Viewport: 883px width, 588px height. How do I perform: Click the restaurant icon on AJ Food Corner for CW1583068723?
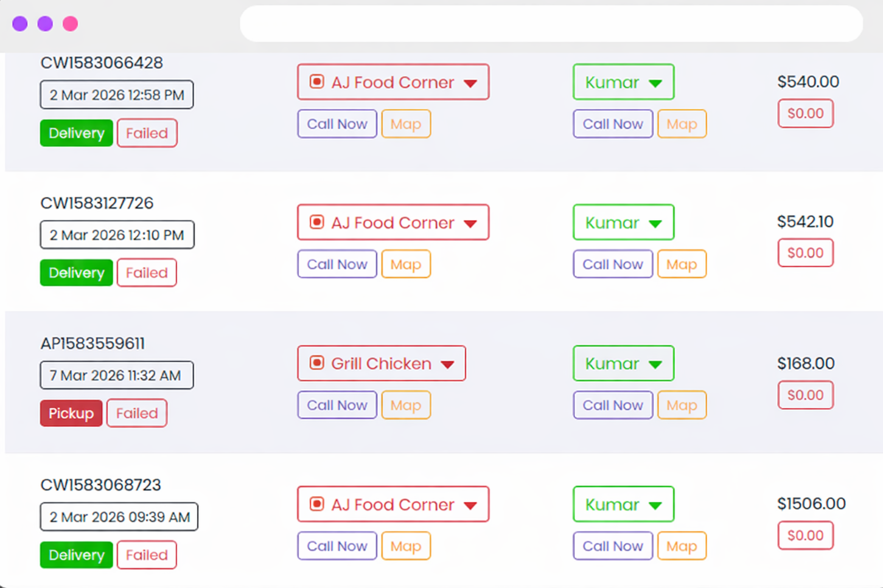316,504
